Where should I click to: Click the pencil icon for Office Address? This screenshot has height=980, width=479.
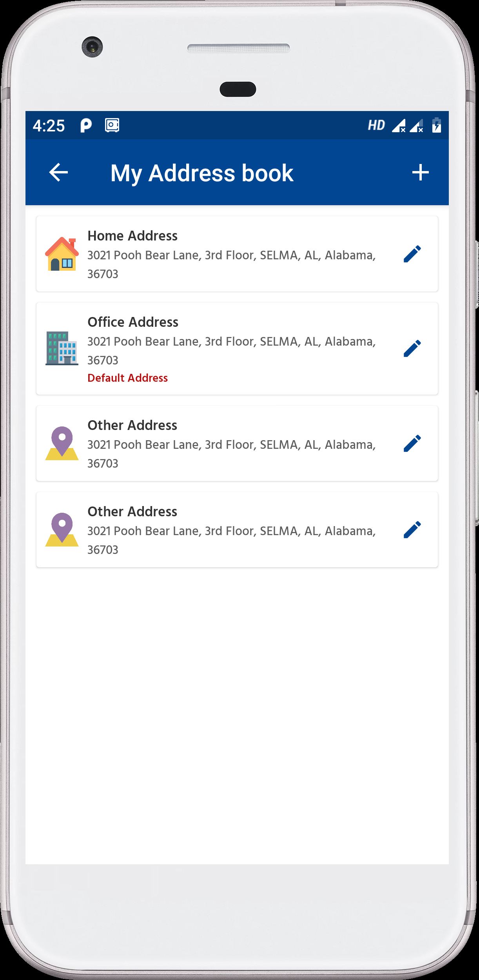(412, 348)
